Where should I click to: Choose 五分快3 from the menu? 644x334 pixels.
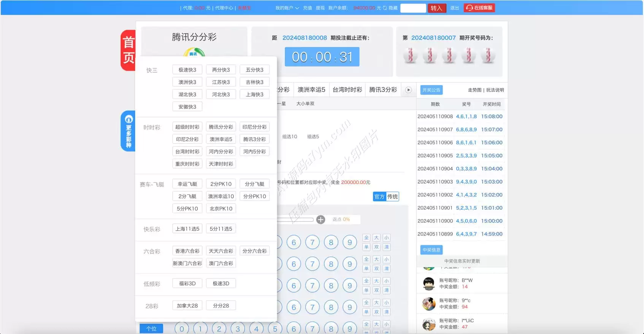click(x=255, y=70)
